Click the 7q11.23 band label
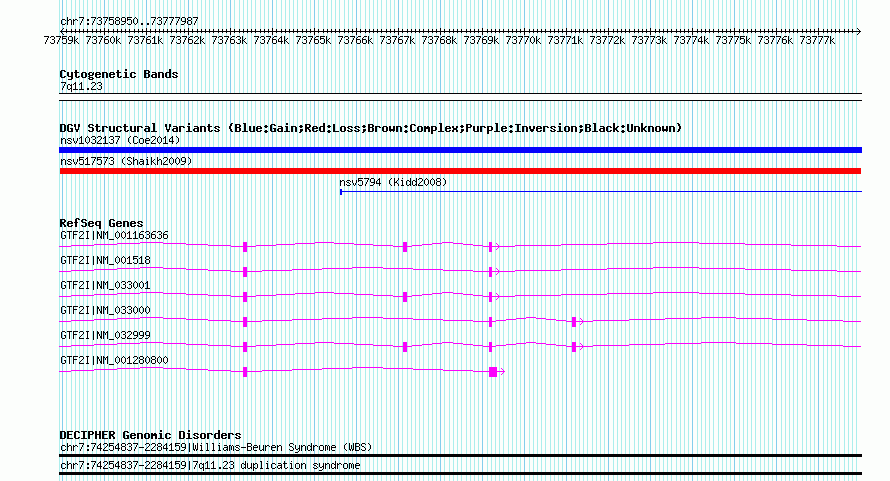The image size is (890, 481). coord(81,86)
